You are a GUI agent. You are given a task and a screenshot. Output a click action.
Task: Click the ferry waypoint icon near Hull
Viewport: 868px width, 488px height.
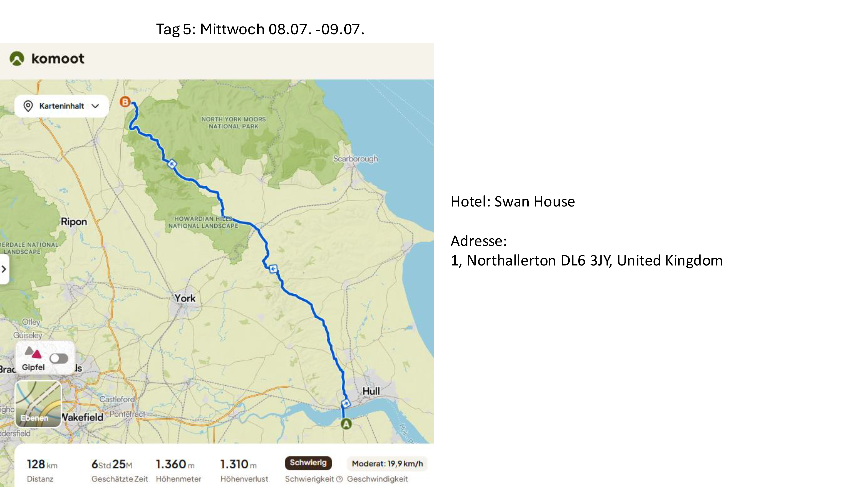click(x=346, y=403)
